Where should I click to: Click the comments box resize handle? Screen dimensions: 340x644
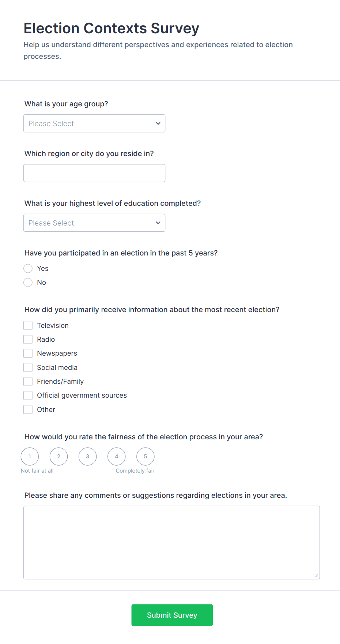[316, 576]
